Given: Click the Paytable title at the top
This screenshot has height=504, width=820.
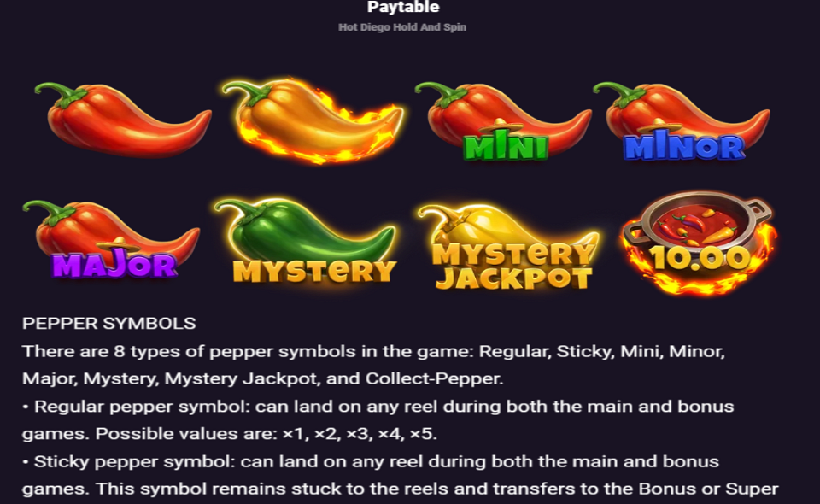Looking at the screenshot, I should click(x=403, y=7).
